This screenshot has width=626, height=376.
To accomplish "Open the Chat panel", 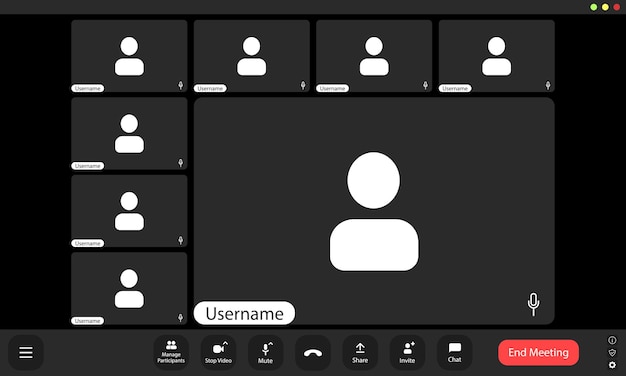I will click(x=454, y=352).
